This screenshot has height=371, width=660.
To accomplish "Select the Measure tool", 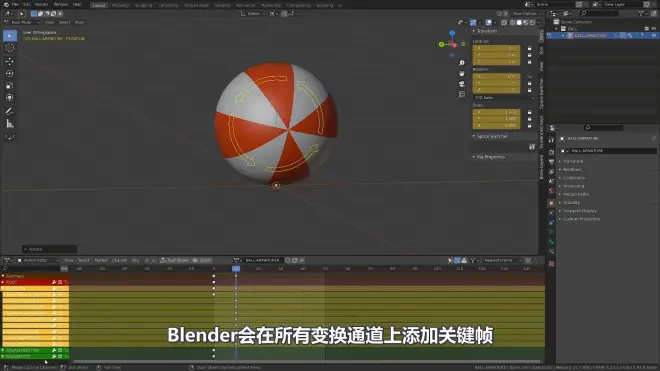I will point(10,124).
